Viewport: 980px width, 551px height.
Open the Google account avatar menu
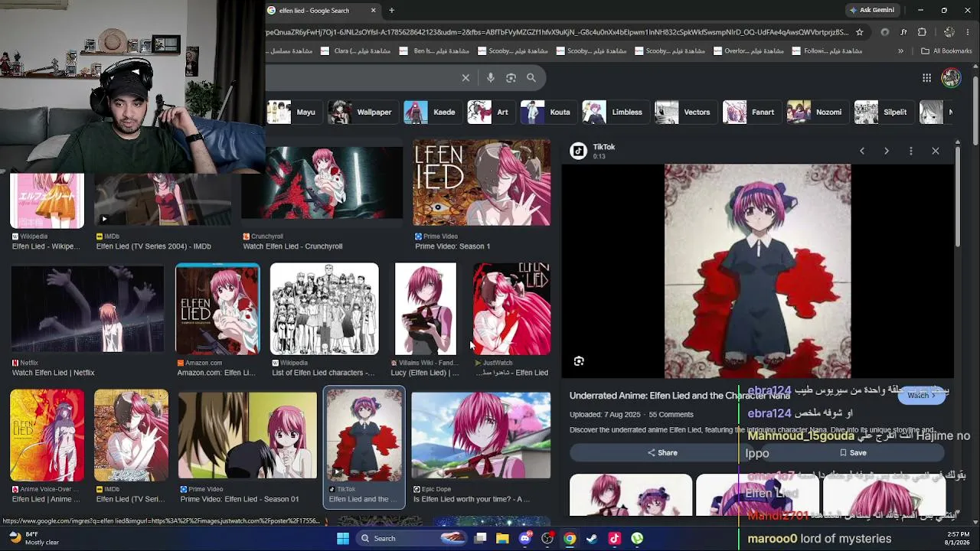[x=951, y=77]
